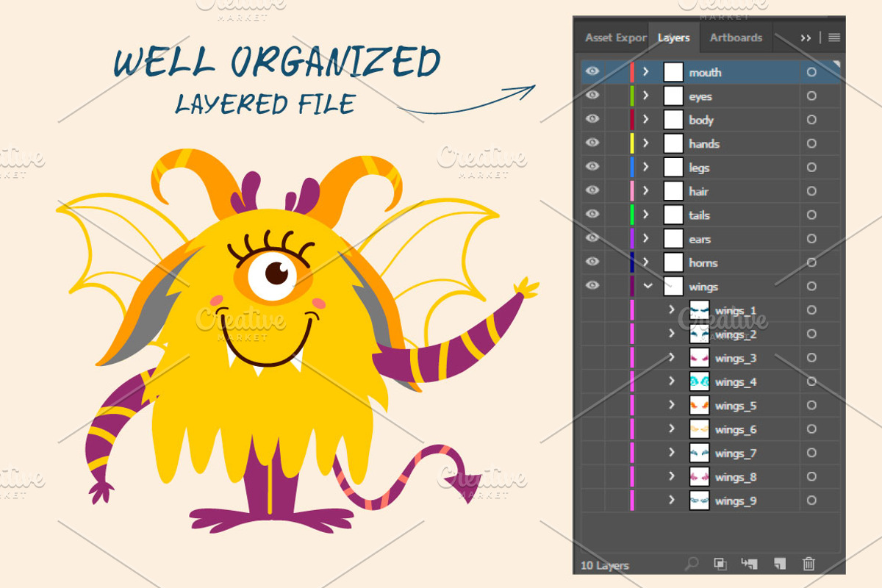Image resolution: width=882 pixels, height=588 pixels.
Task: Click the '10 Layers' status text
Action: click(605, 565)
